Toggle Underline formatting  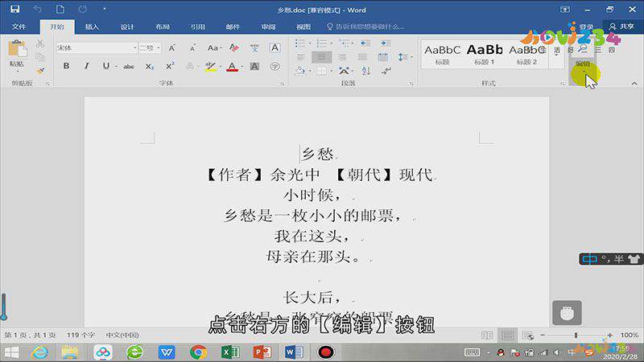click(x=106, y=66)
